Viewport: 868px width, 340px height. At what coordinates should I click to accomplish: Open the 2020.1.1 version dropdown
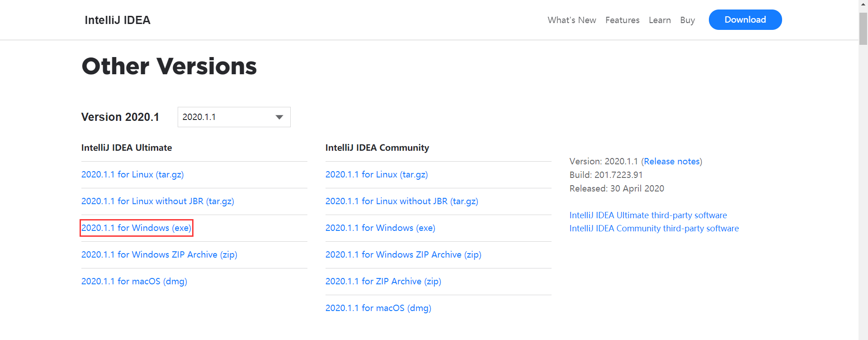click(x=234, y=117)
